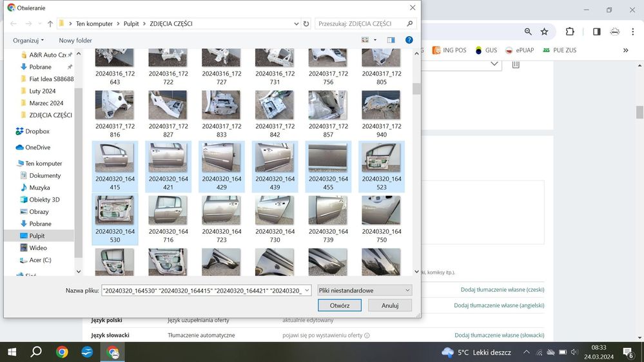
Task: Bookmark this page with star icon
Action: coord(544,32)
